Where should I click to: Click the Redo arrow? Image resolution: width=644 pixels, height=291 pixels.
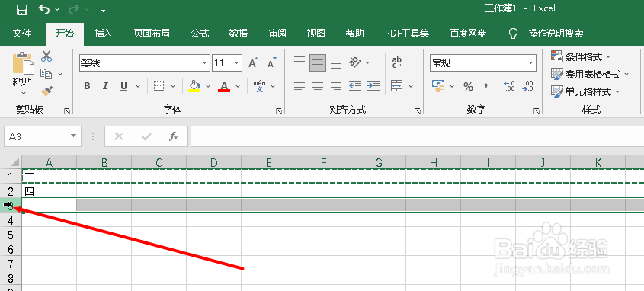(74, 8)
